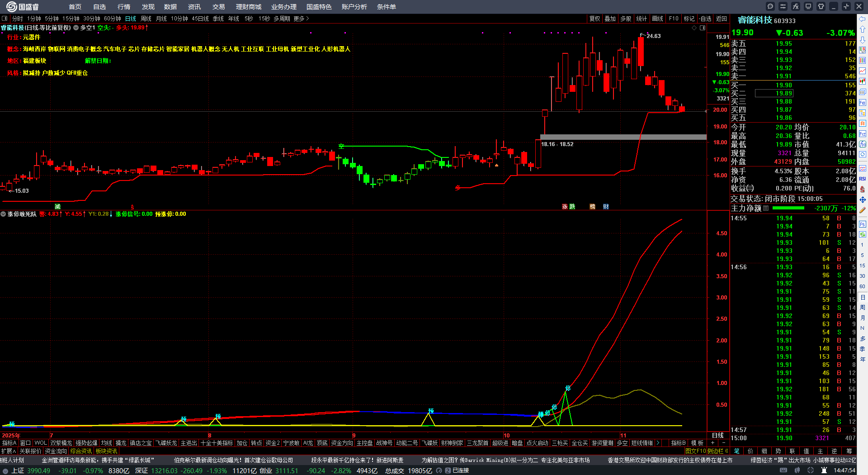Click the RSI indicator sidebar icon

(x=863, y=179)
